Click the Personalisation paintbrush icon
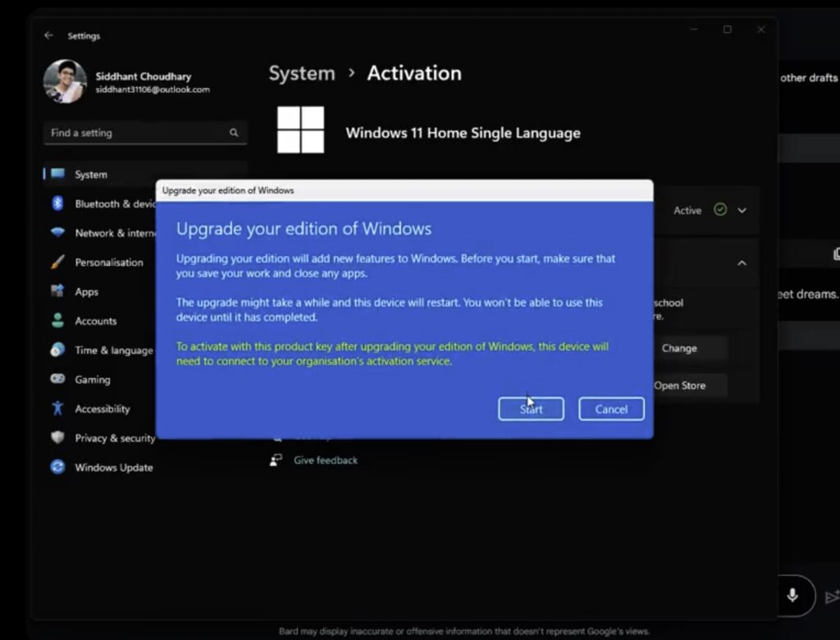 [x=57, y=262]
